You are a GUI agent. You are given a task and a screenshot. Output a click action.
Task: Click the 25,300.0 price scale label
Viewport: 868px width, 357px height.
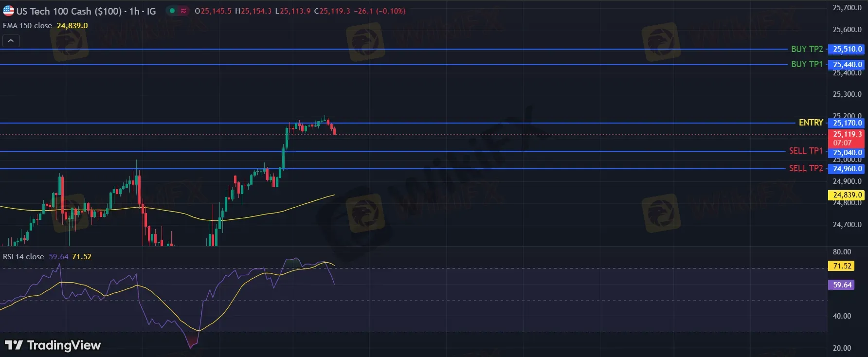click(847, 94)
